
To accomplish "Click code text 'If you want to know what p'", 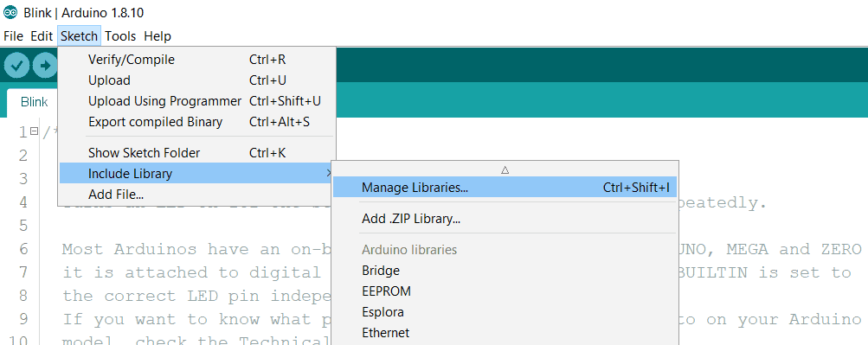I will (x=196, y=319).
